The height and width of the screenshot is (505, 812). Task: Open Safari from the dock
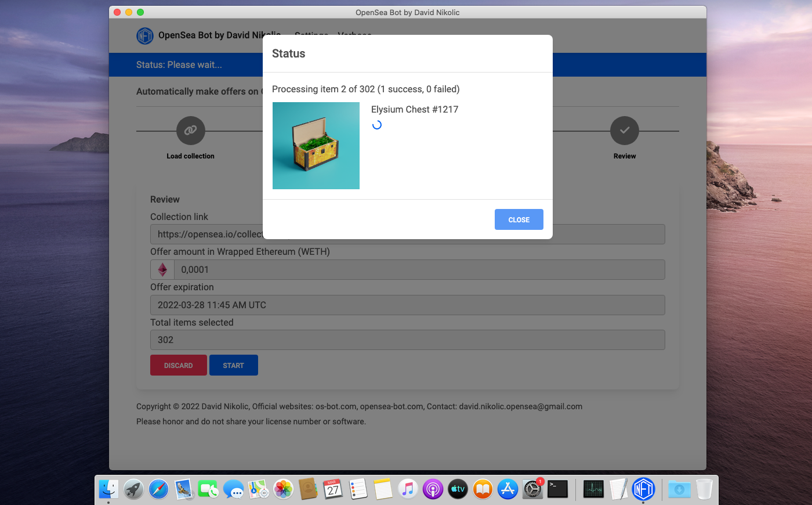pyautogui.click(x=158, y=489)
